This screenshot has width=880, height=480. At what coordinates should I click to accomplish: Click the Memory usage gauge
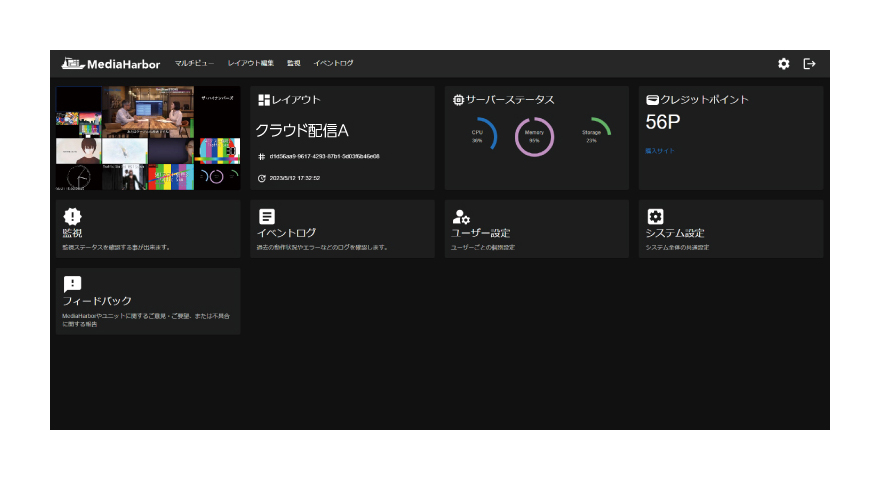tap(534, 136)
